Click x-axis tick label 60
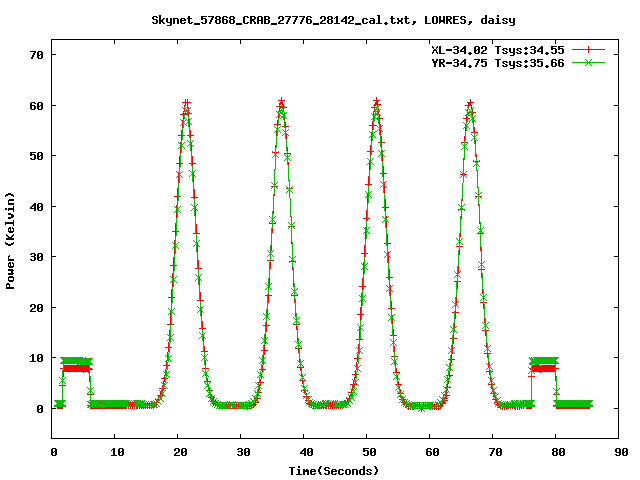 point(432,452)
